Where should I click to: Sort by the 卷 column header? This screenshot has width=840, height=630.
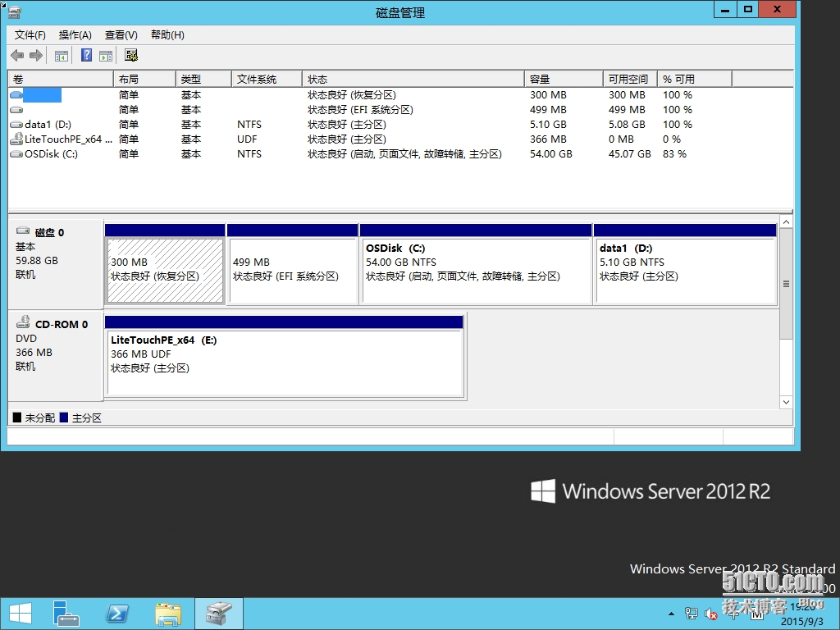point(61,80)
